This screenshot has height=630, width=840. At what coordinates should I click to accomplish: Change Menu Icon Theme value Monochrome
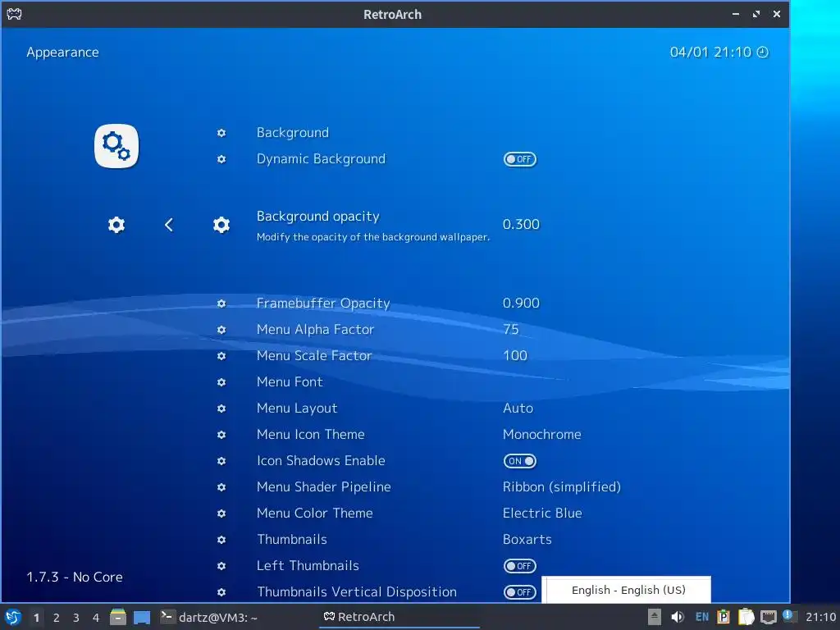tap(541, 435)
